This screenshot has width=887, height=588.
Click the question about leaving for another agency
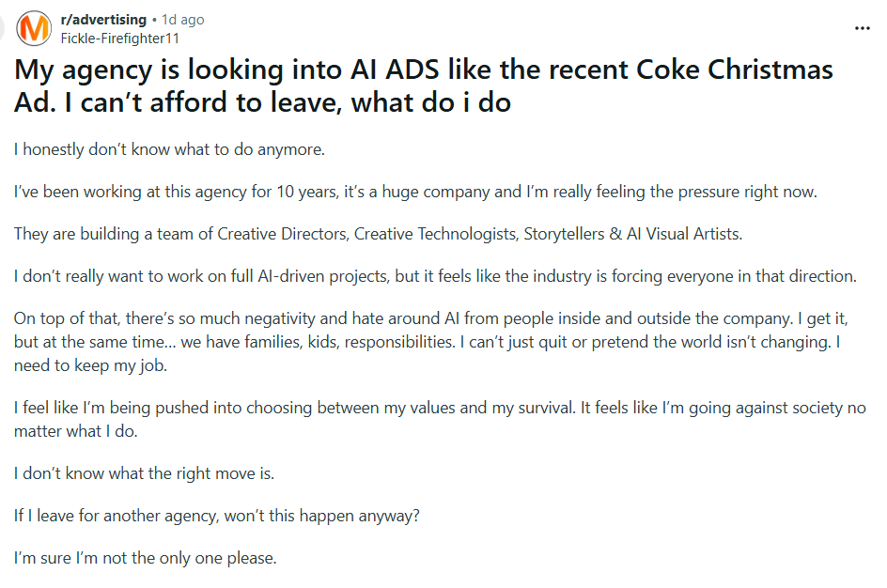pos(217,516)
